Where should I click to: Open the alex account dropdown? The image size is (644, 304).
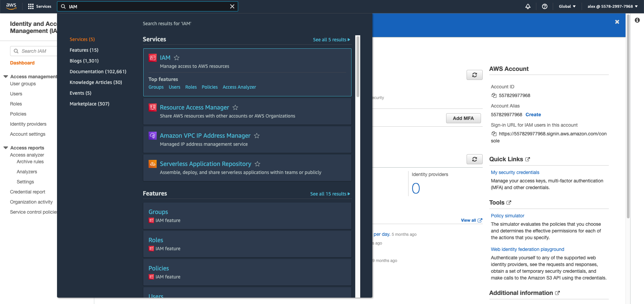click(x=612, y=6)
